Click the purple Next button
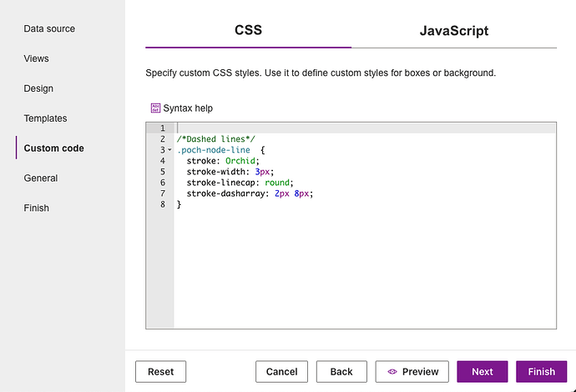 point(482,372)
